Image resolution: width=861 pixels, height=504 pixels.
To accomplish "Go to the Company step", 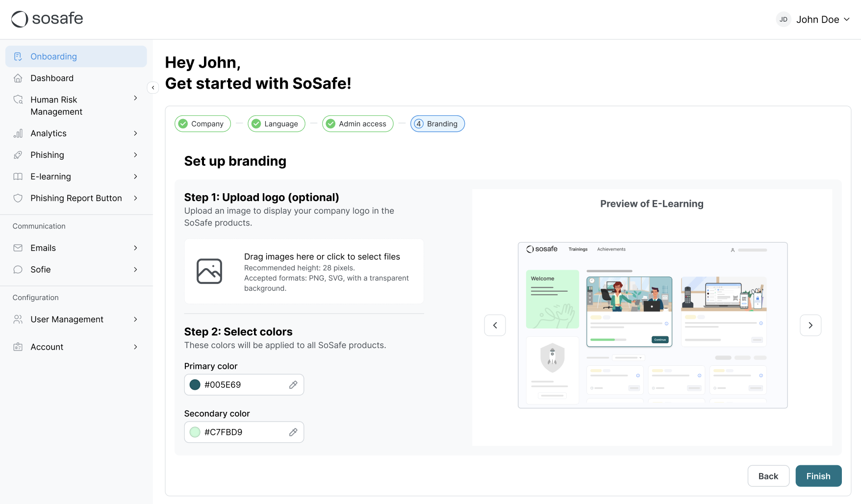I will point(203,124).
